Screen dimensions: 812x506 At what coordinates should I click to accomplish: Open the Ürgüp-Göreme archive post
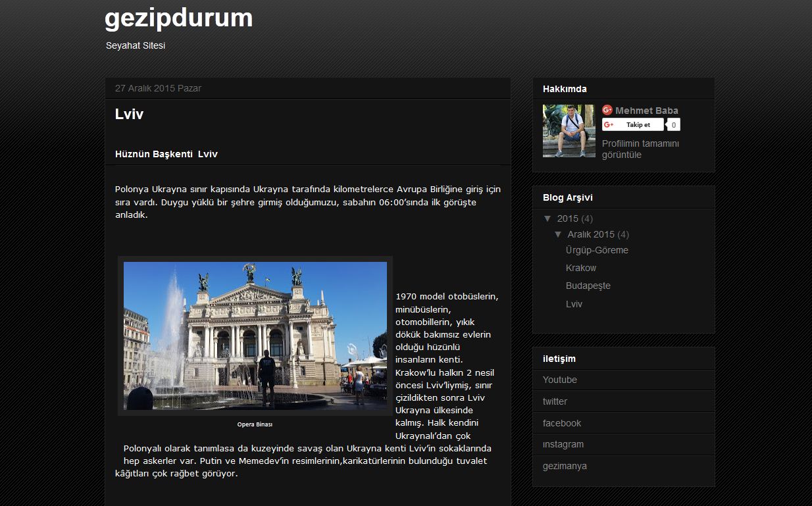(597, 250)
